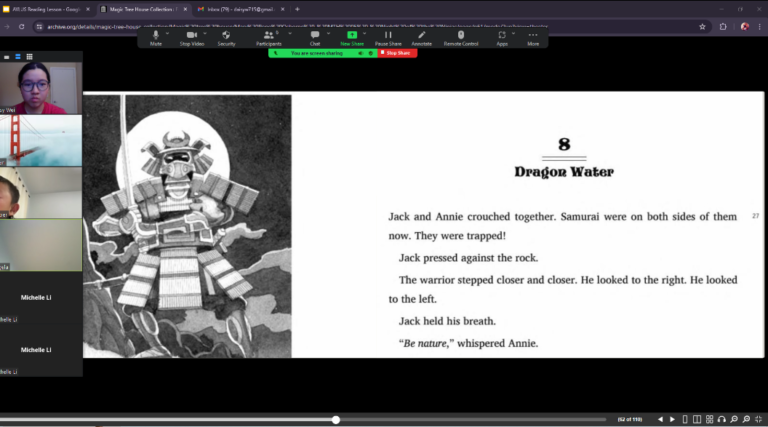Close the Gmail Inbox tab
This screenshot has height=427, width=768.
(283, 9)
